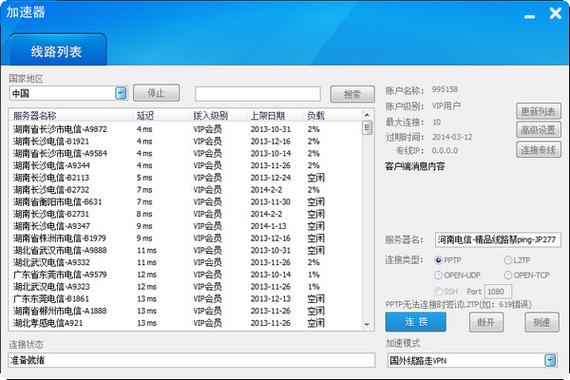Click the 搜索 button
The height and width of the screenshot is (380, 570).
click(352, 95)
